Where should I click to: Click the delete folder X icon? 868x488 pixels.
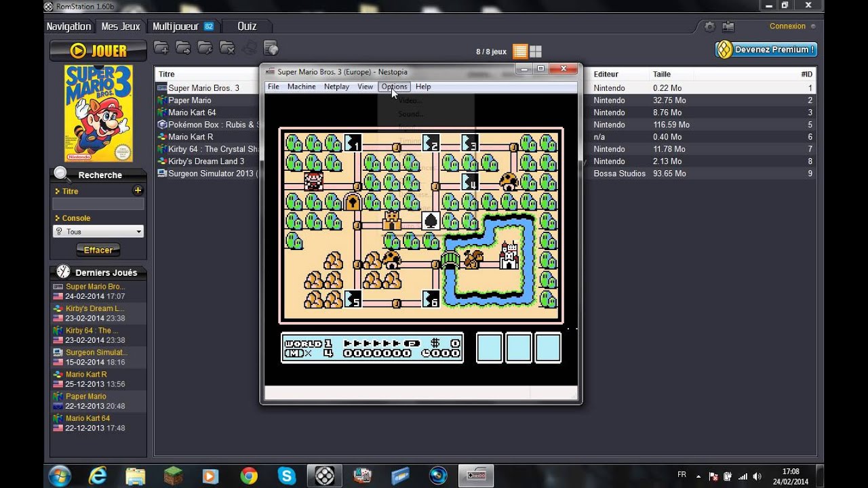(x=227, y=47)
